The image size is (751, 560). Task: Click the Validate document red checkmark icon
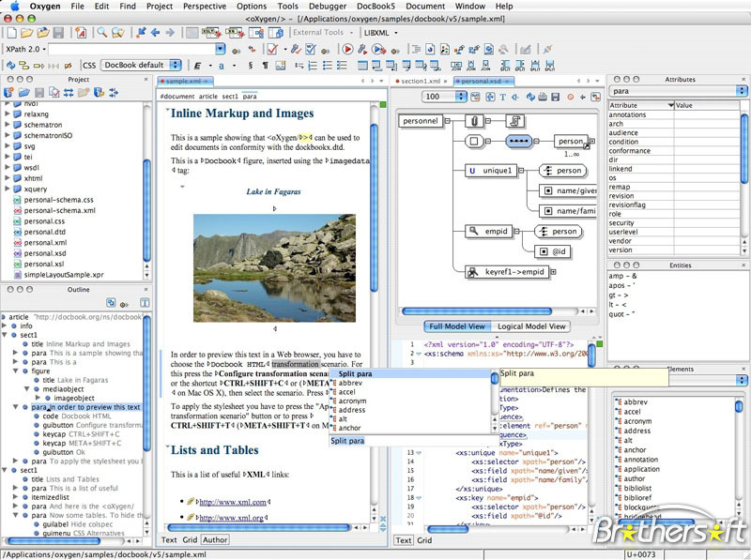[x=272, y=49]
